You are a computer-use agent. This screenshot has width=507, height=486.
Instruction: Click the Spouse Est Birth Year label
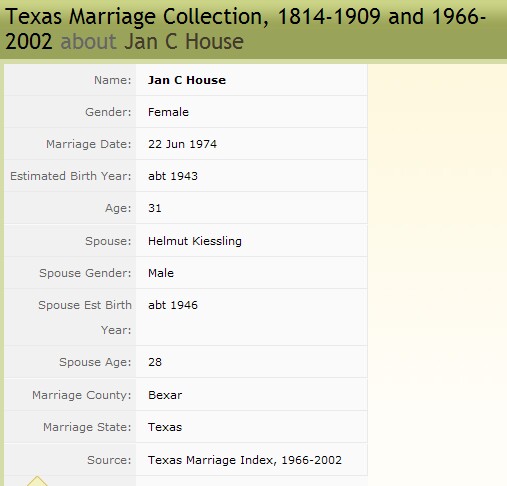click(x=85, y=317)
